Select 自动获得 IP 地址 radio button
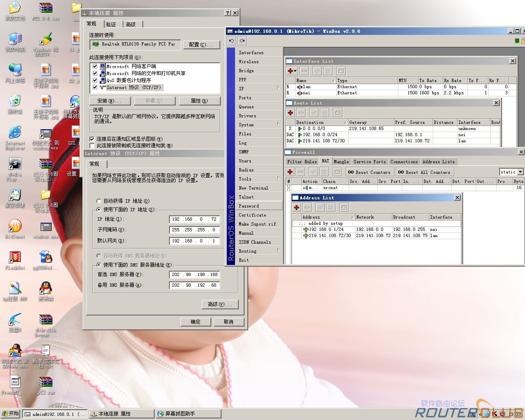 click(x=99, y=201)
